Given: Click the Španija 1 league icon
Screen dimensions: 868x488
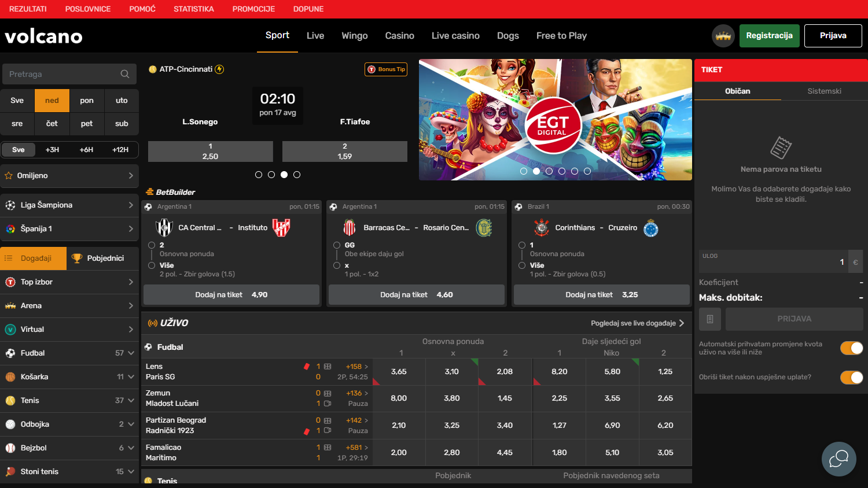Looking at the screenshot, I should (x=10, y=229).
